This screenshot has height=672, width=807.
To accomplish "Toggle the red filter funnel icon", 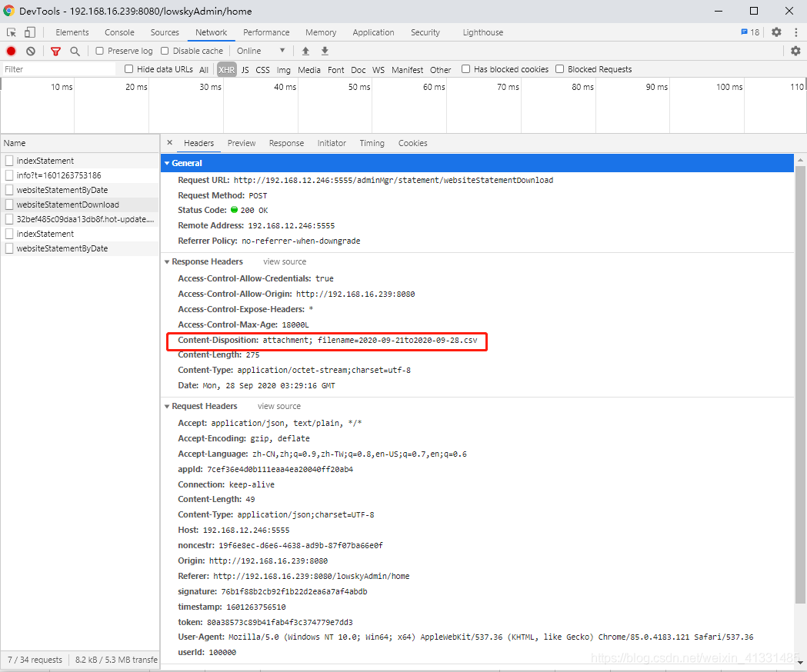I will 55,51.
